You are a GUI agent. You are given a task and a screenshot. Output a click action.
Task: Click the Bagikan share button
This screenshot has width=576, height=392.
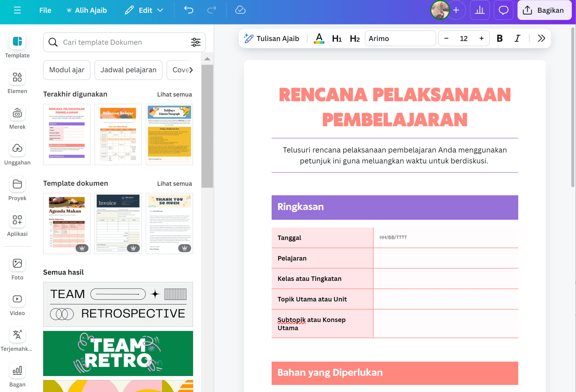coord(544,10)
